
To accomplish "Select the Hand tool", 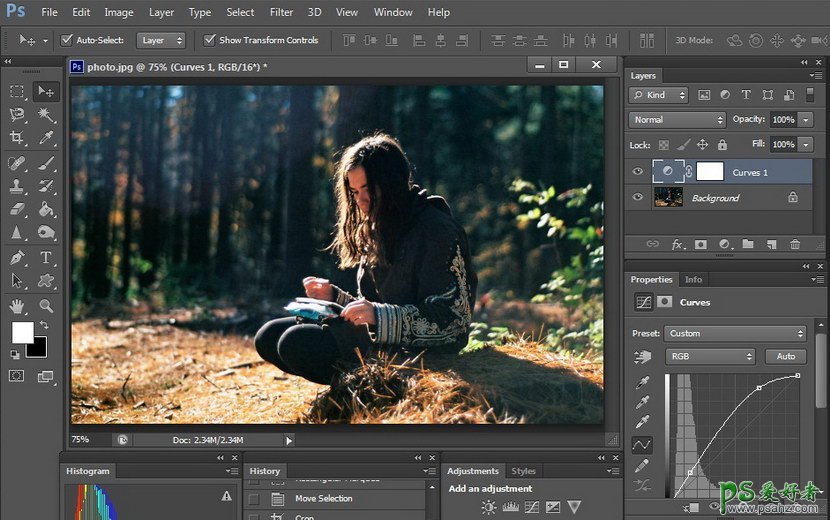I will 17,306.
